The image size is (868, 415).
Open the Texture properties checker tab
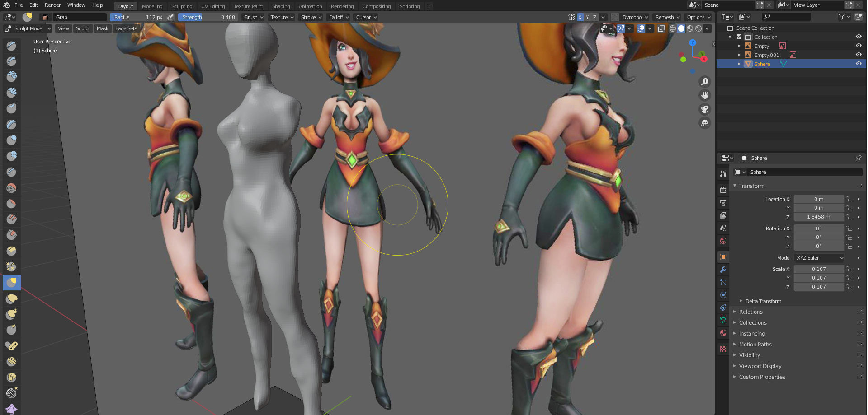point(723,349)
